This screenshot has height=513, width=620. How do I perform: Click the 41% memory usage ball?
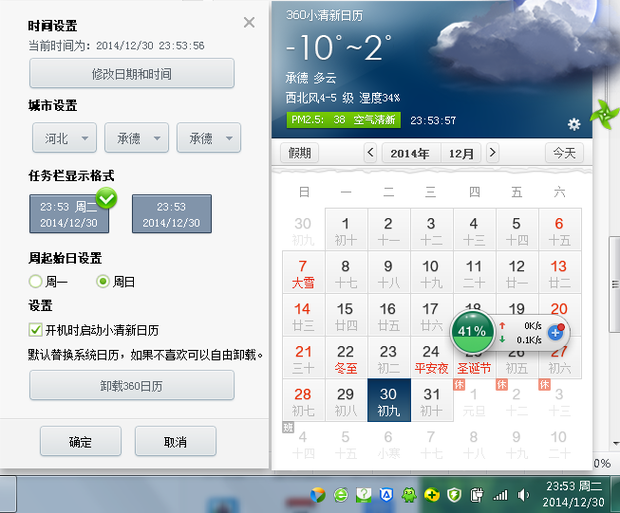coord(472,331)
